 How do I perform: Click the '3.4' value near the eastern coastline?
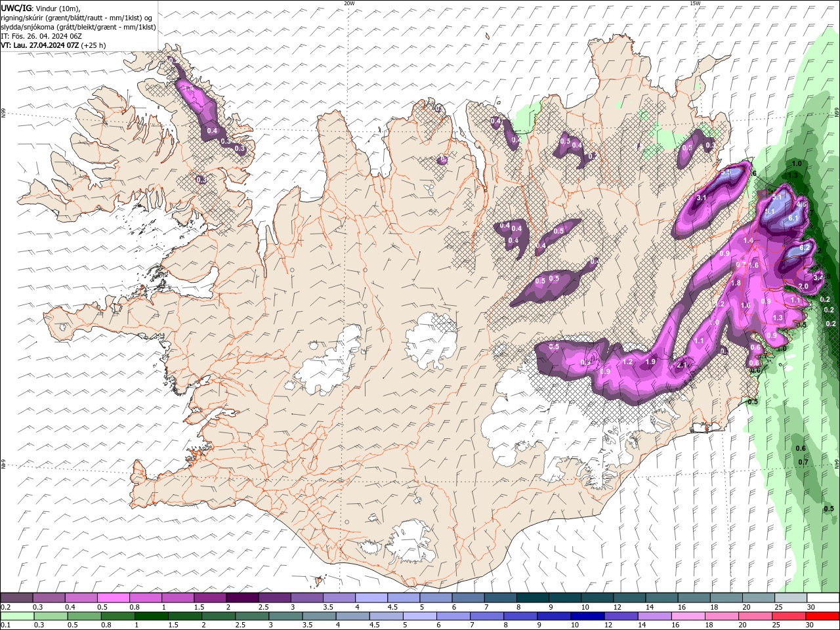coord(818,278)
